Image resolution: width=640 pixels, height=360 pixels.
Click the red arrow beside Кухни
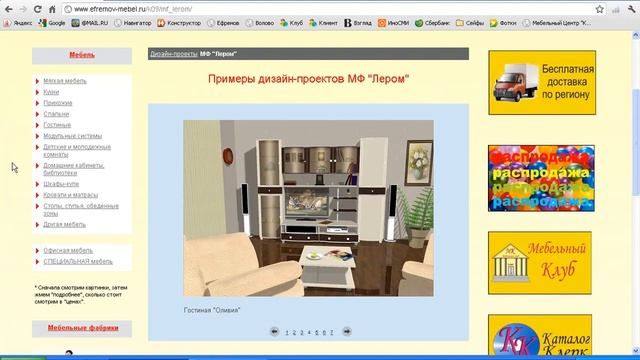pyautogui.click(x=38, y=92)
